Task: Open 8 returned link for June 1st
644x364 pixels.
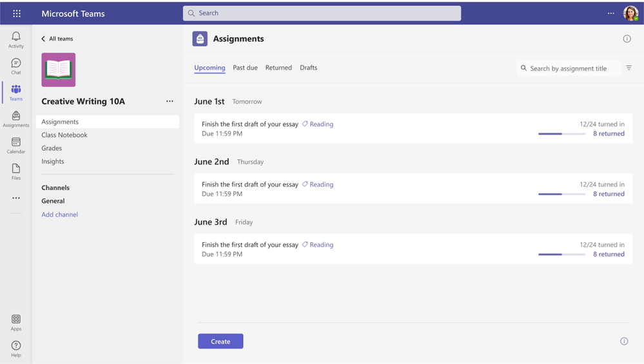Action: (609, 133)
